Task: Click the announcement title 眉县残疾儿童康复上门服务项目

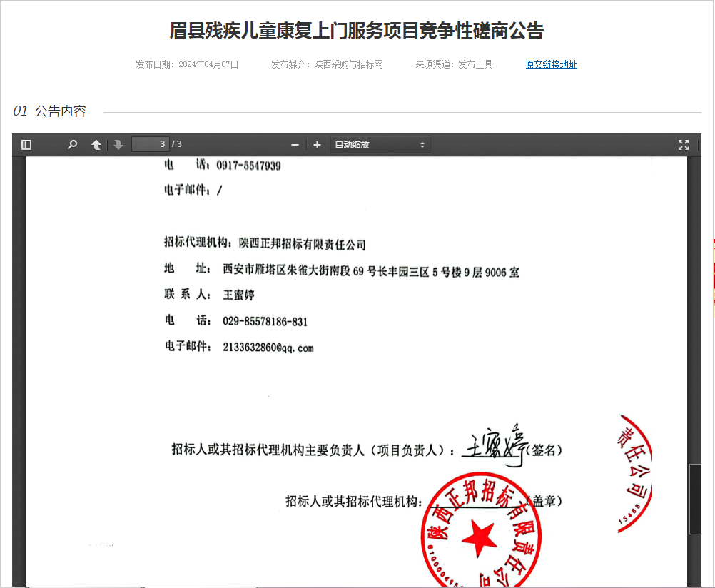Action: coord(356,31)
